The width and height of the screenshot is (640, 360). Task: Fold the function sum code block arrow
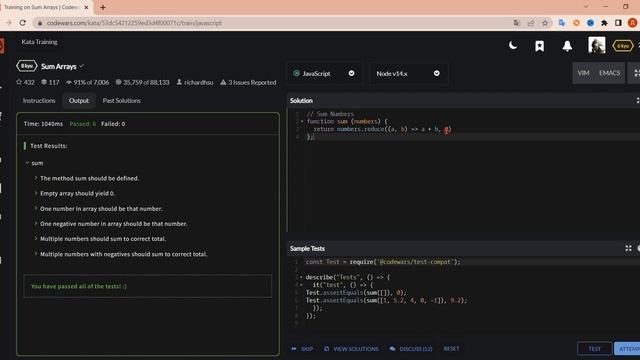(302, 122)
